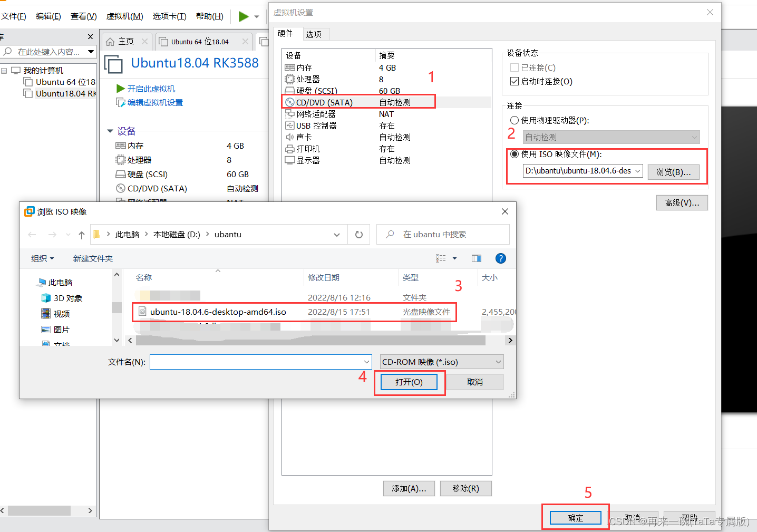Open dropdown arrow next to the Play icon
The image size is (757, 532).
(x=257, y=17)
